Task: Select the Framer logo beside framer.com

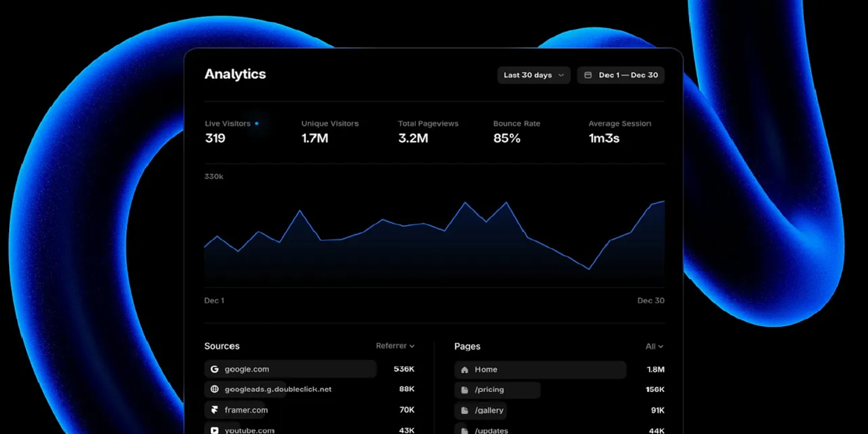Action: pos(215,409)
